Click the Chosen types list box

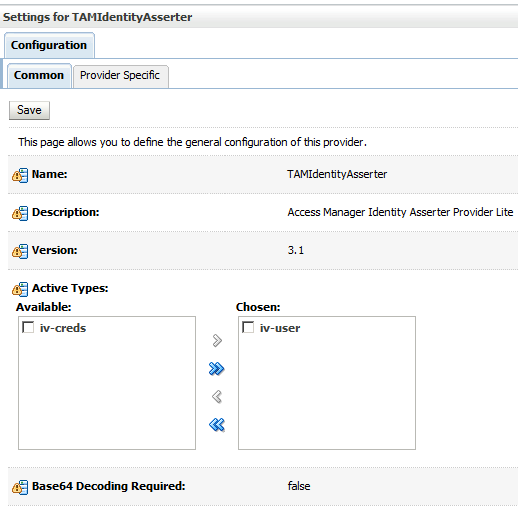327,383
